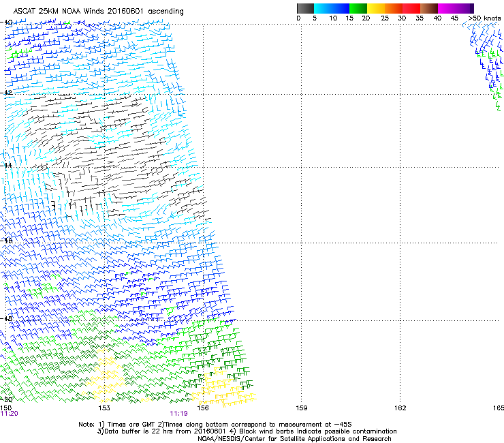Click the longitude label '153'
This screenshot has width=504, height=443.
tap(104, 408)
